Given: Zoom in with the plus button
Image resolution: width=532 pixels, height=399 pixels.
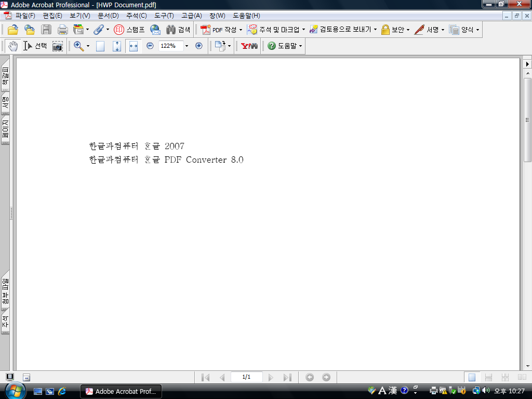Looking at the screenshot, I should click(199, 46).
